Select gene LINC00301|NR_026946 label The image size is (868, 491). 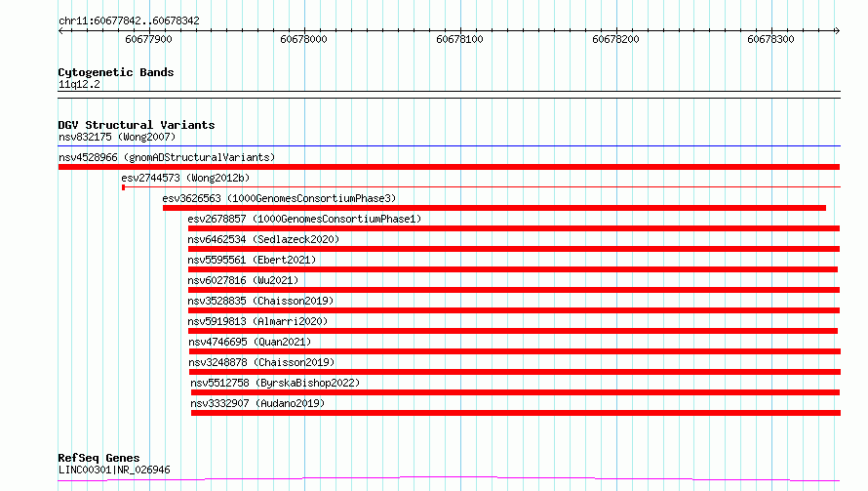(114, 470)
